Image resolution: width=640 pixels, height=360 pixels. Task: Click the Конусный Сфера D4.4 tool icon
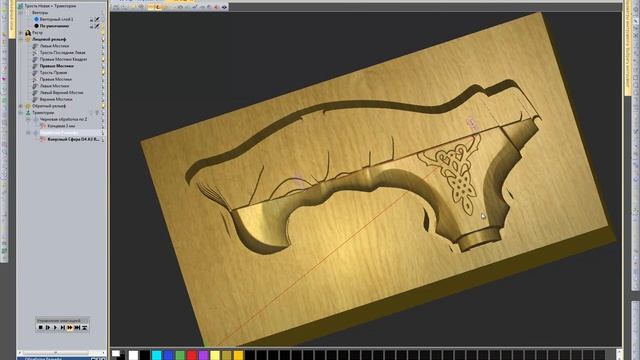coord(43,139)
